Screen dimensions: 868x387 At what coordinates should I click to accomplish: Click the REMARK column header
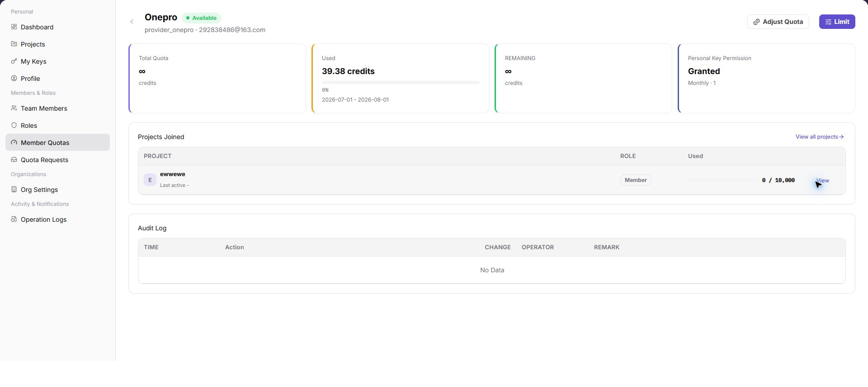coord(607,247)
